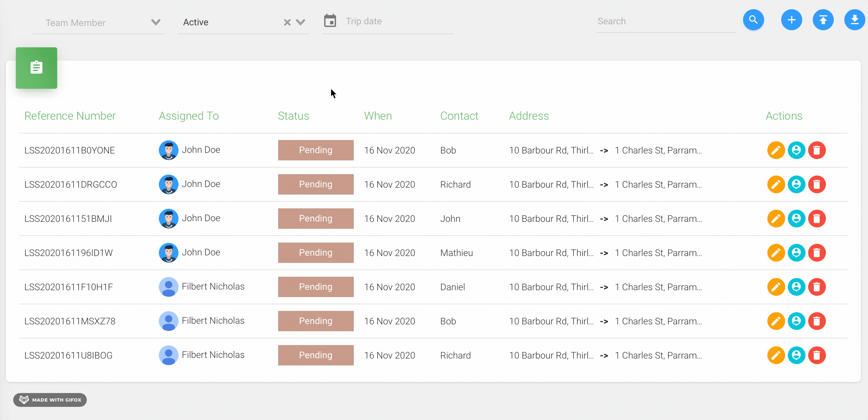The height and width of the screenshot is (420, 868).
Task: Assign user for job LSS20201611F10H1F
Action: (796, 287)
